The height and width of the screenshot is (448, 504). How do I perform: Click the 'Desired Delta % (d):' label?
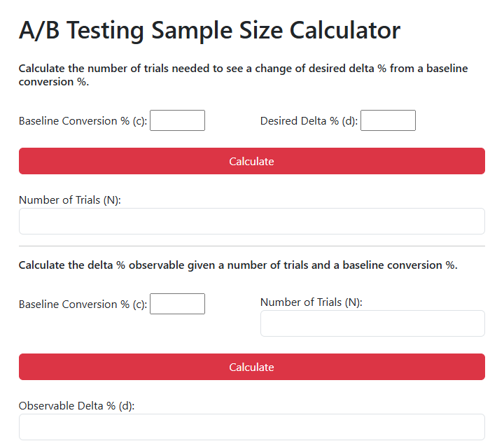[309, 121]
